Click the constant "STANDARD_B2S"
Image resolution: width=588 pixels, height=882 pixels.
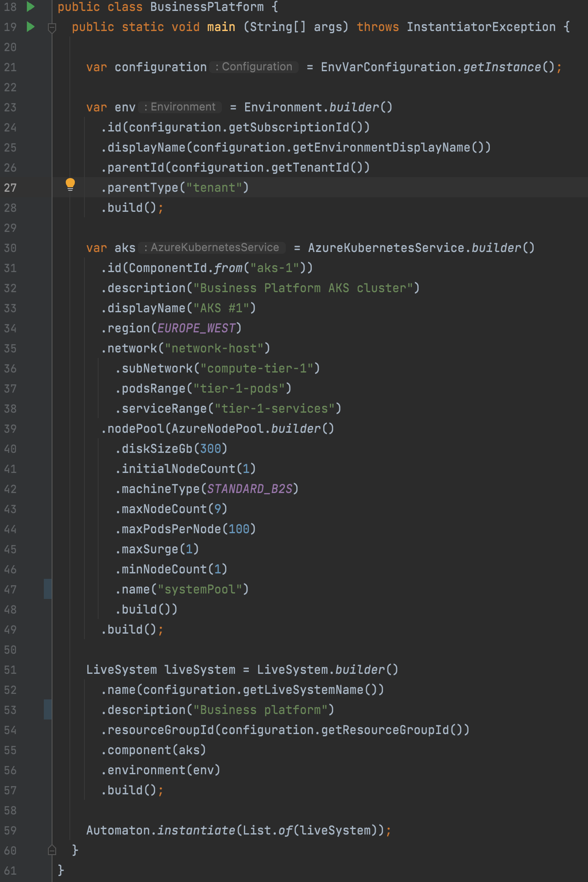point(250,489)
